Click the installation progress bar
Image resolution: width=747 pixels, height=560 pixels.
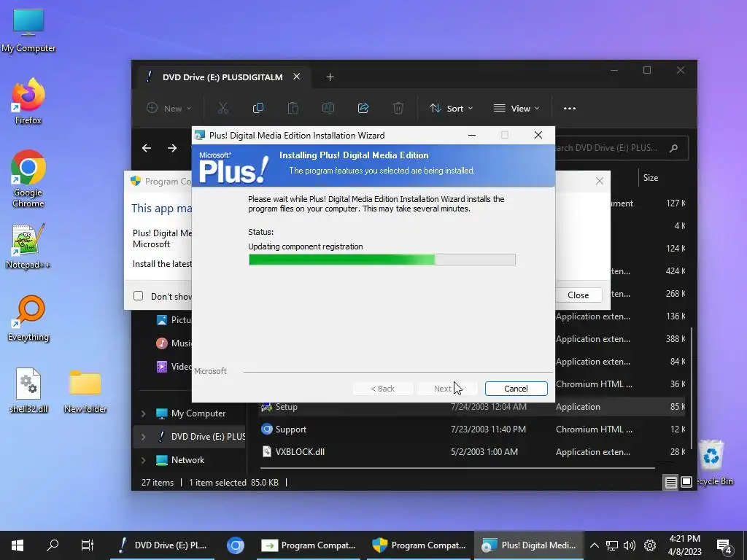click(382, 260)
